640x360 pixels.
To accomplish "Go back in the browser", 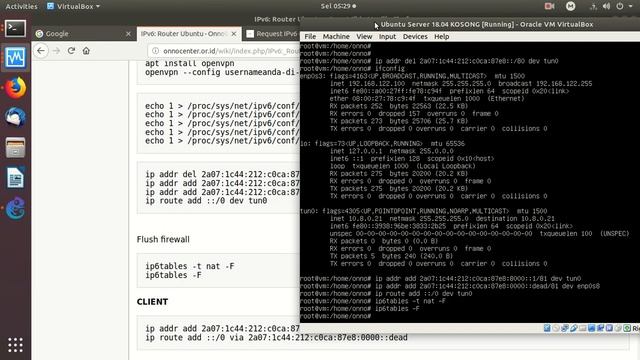I will 41,51.
